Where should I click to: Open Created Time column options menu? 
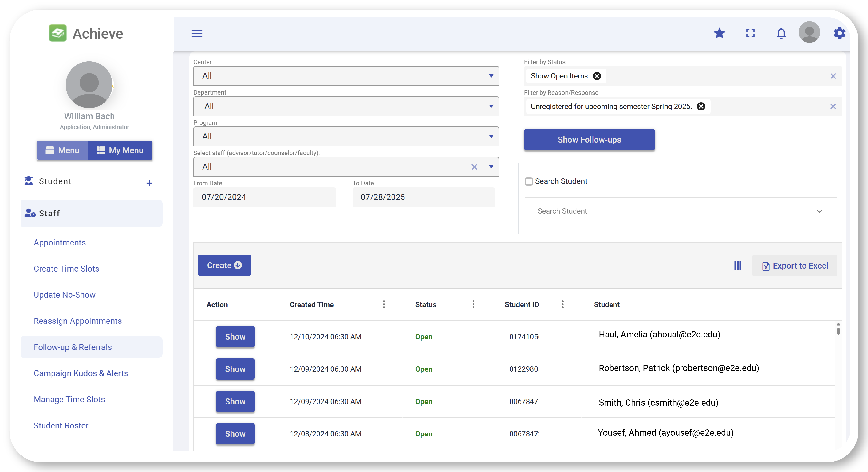click(x=384, y=304)
